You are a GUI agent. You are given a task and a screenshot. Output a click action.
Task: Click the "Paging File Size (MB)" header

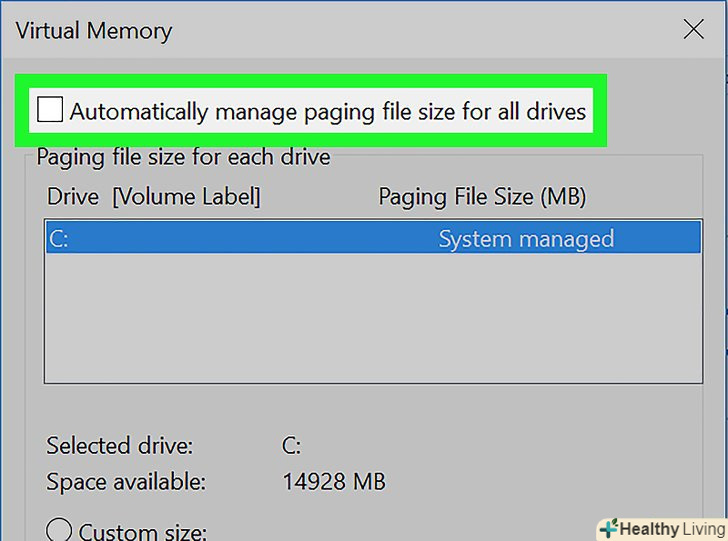point(482,197)
